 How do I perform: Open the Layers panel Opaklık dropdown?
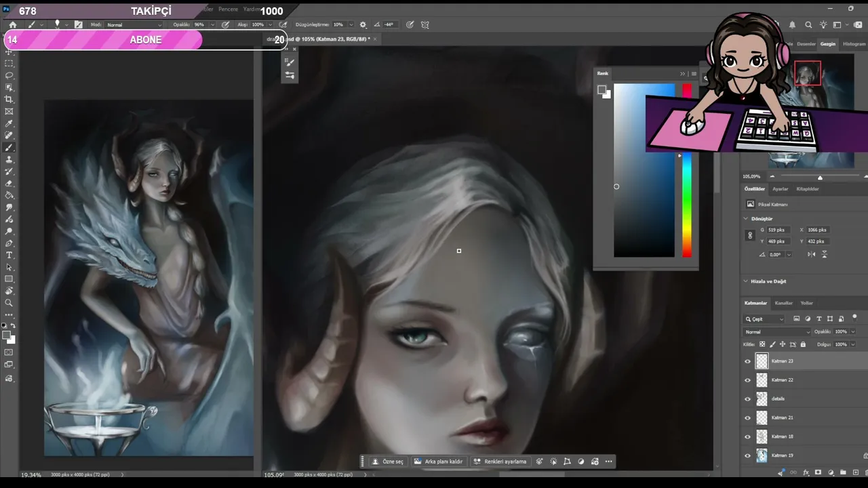pos(852,332)
